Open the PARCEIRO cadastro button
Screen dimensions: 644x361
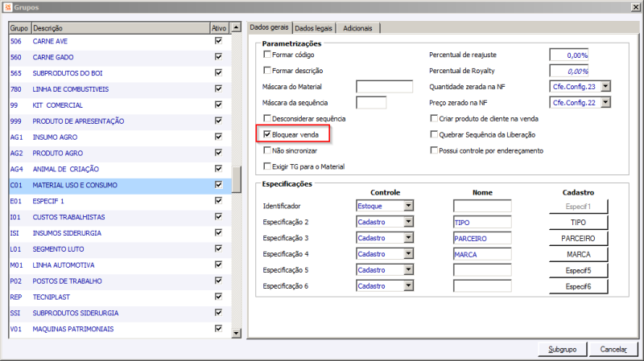click(578, 238)
